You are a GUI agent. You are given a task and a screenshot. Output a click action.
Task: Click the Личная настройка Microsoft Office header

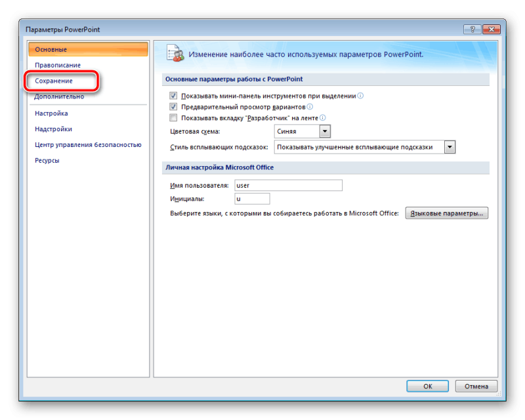click(x=325, y=167)
